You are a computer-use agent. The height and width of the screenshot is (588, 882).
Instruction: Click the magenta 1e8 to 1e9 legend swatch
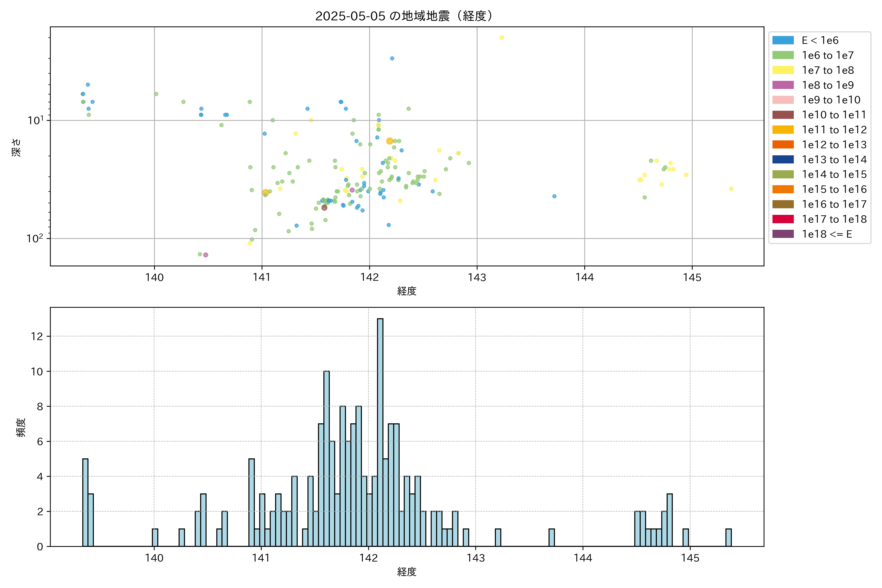tap(783, 85)
